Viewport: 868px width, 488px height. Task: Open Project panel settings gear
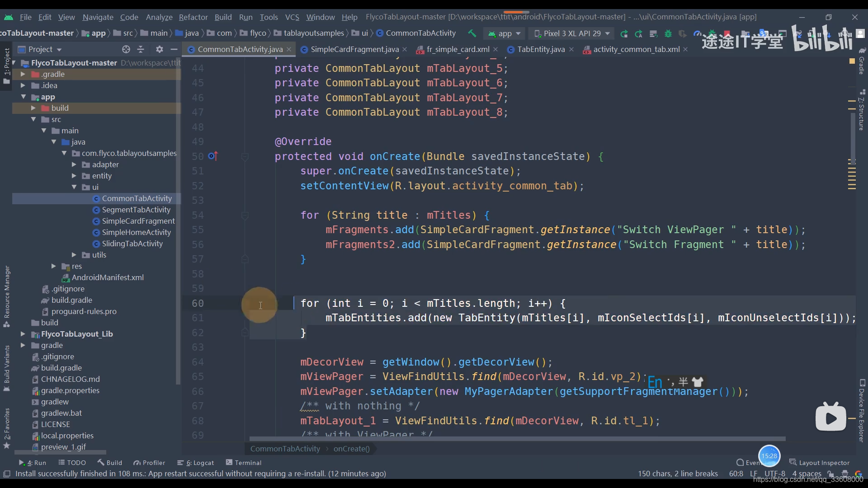pyautogui.click(x=159, y=49)
